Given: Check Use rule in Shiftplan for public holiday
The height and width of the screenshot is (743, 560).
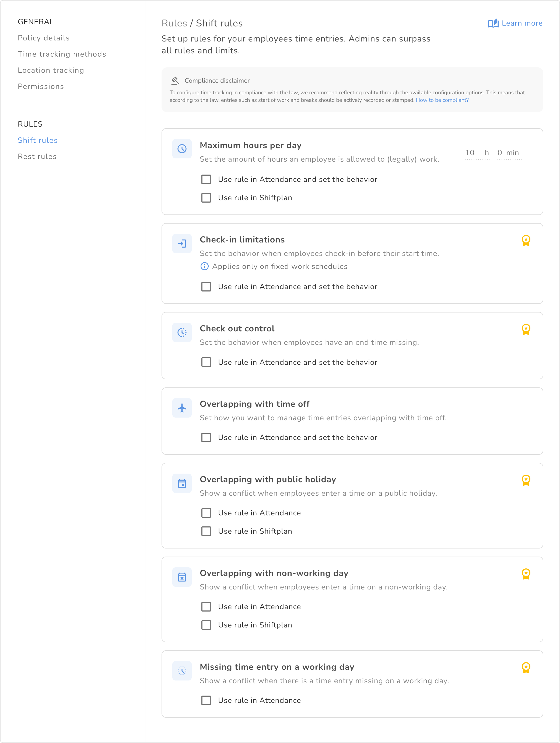Looking at the screenshot, I should point(206,531).
